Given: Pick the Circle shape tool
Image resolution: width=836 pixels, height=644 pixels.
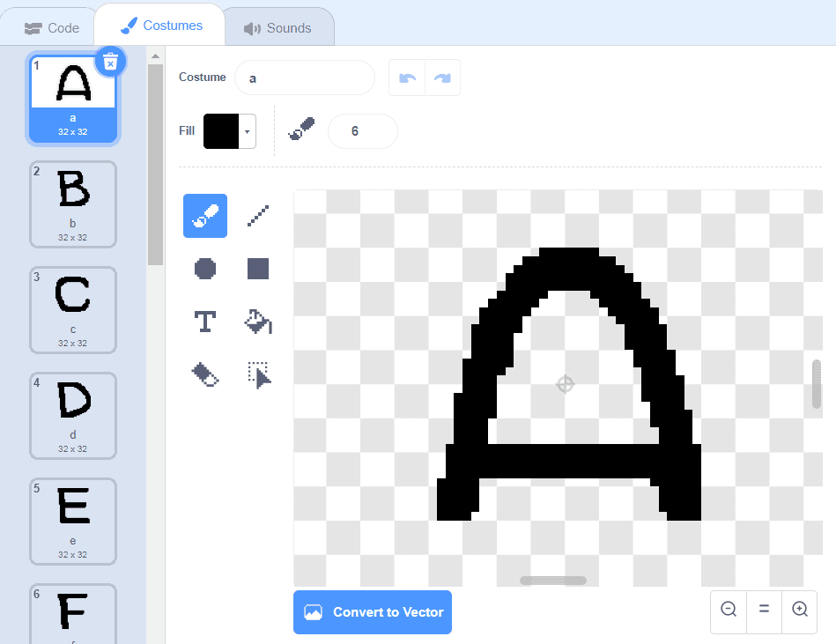Looking at the screenshot, I should click(204, 269).
